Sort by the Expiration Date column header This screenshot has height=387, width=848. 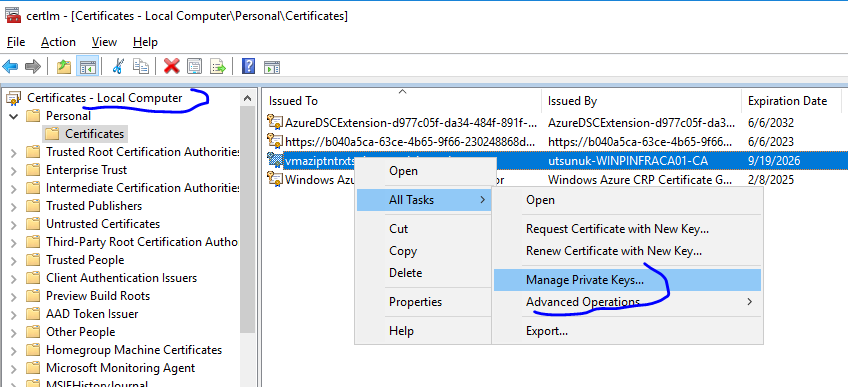coord(791,101)
